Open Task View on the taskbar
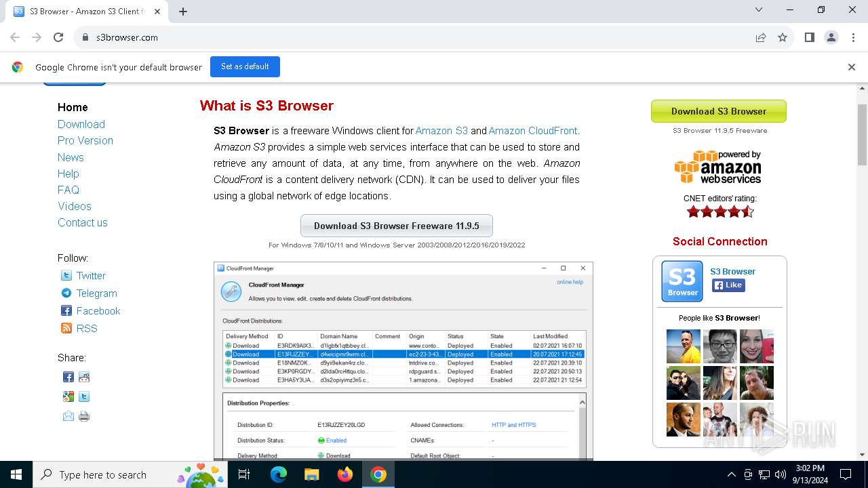The height and width of the screenshot is (488, 868). [x=244, y=474]
